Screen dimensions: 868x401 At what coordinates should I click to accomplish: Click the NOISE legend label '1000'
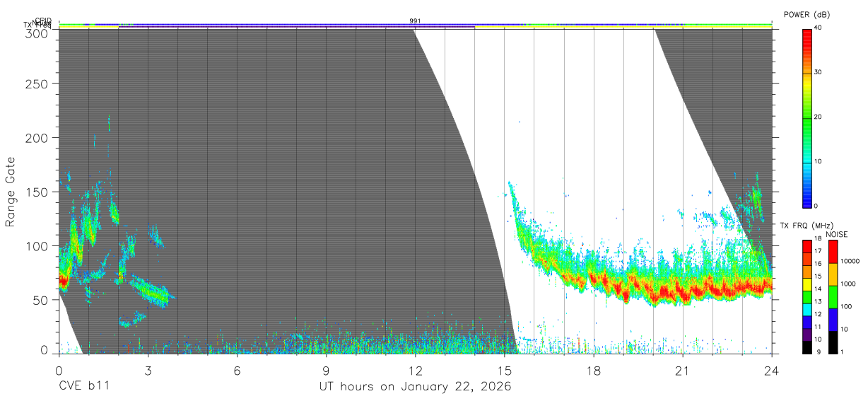coord(848,284)
